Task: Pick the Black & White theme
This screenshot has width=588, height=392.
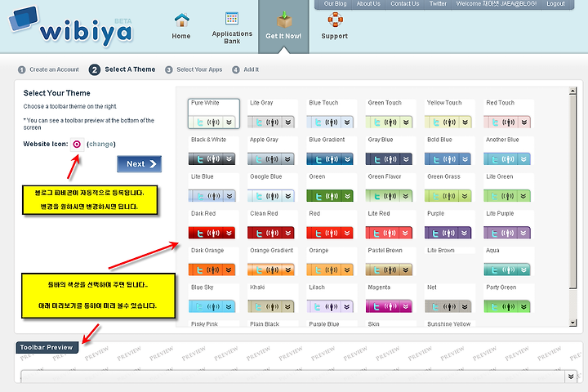Action: [213, 151]
